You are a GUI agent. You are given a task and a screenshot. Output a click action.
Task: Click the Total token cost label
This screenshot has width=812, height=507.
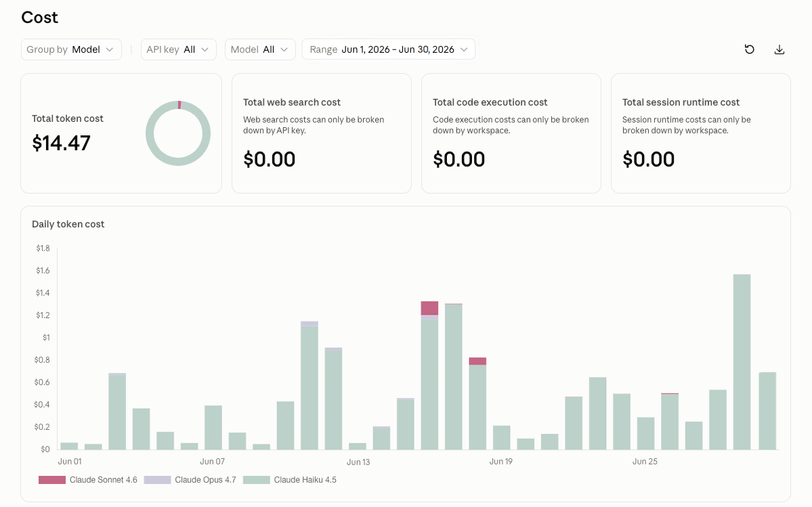[67, 118]
